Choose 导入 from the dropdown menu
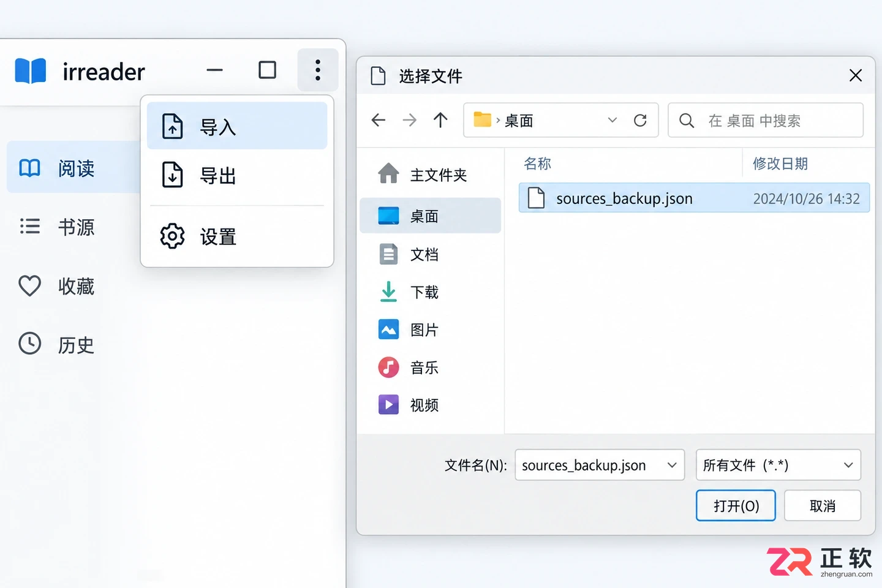The width and height of the screenshot is (882, 588). coord(237,126)
